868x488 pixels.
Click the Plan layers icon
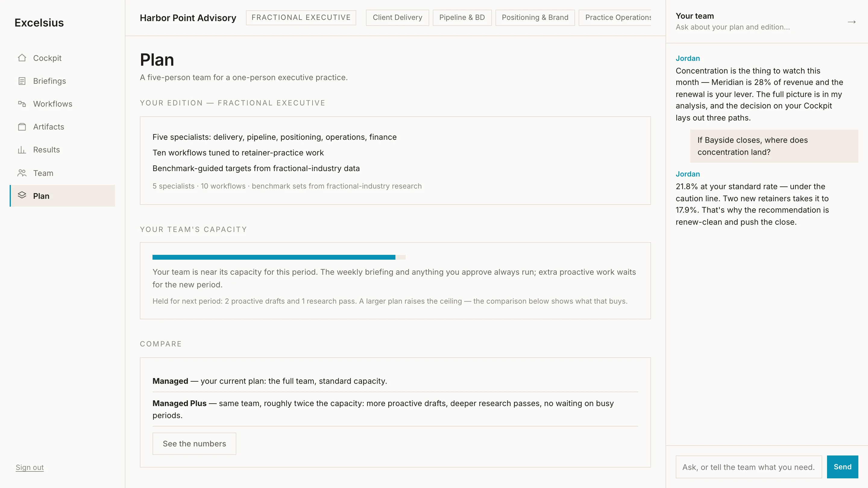[x=22, y=195]
